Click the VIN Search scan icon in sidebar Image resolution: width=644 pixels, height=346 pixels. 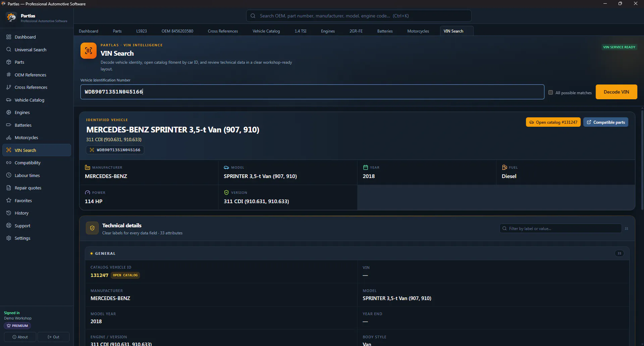pos(9,150)
